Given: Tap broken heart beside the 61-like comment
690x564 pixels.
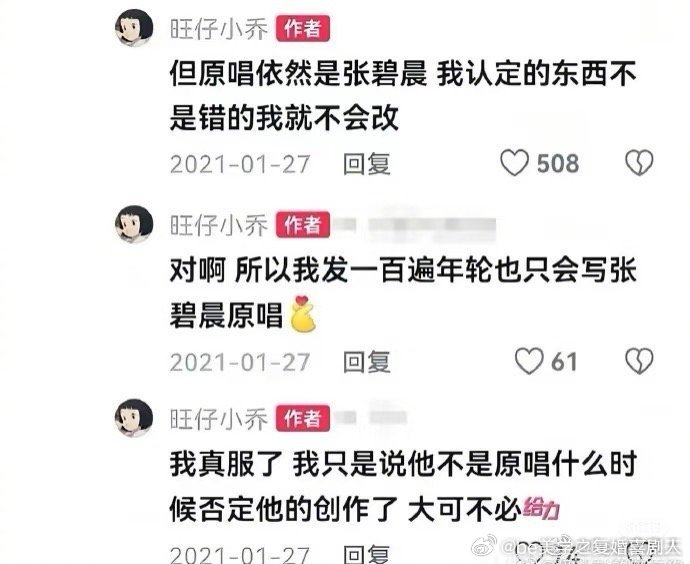Looking at the screenshot, I should pos(639,361).
